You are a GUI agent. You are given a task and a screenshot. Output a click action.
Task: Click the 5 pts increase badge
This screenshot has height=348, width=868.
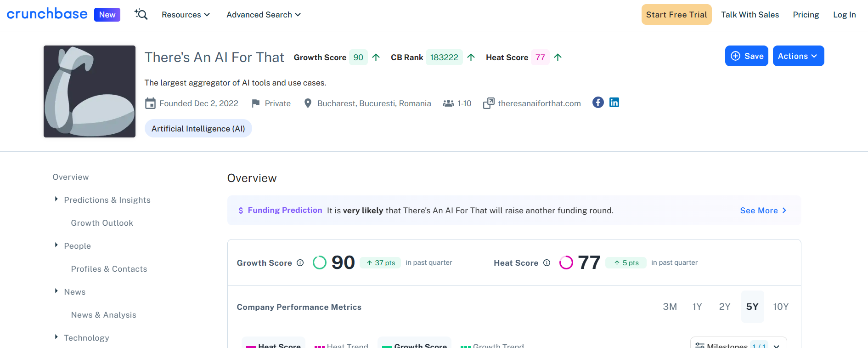click(626, 262)
